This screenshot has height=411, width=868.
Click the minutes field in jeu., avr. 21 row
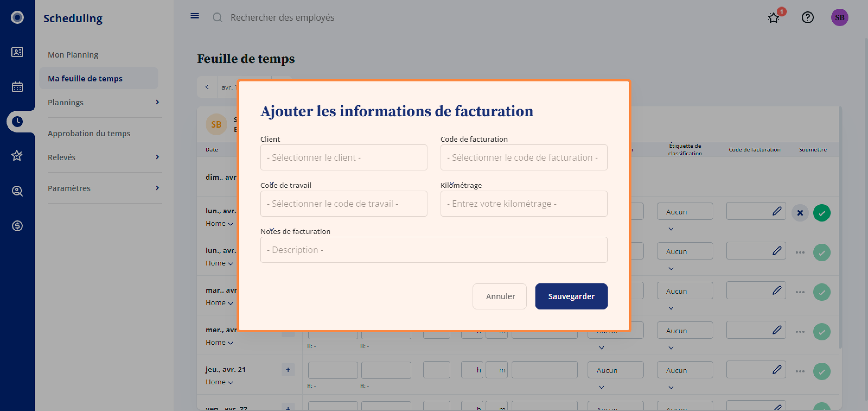(x=497, y=370)
